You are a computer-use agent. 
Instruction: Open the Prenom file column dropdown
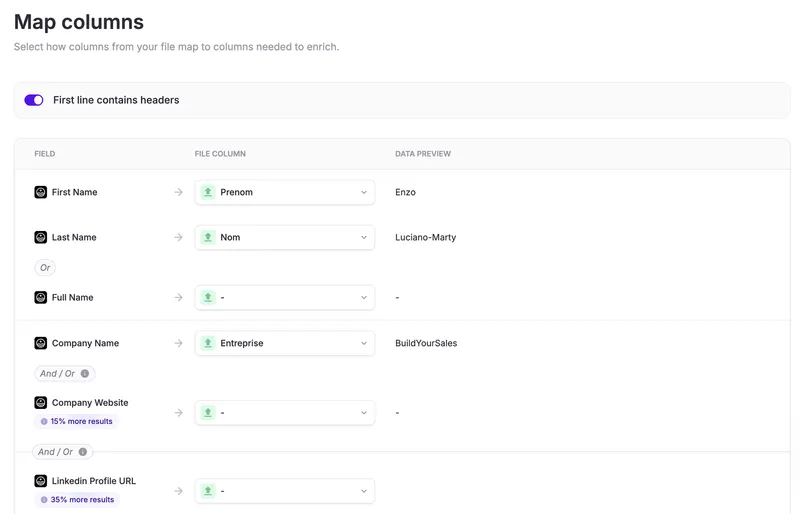click(285, 192)
